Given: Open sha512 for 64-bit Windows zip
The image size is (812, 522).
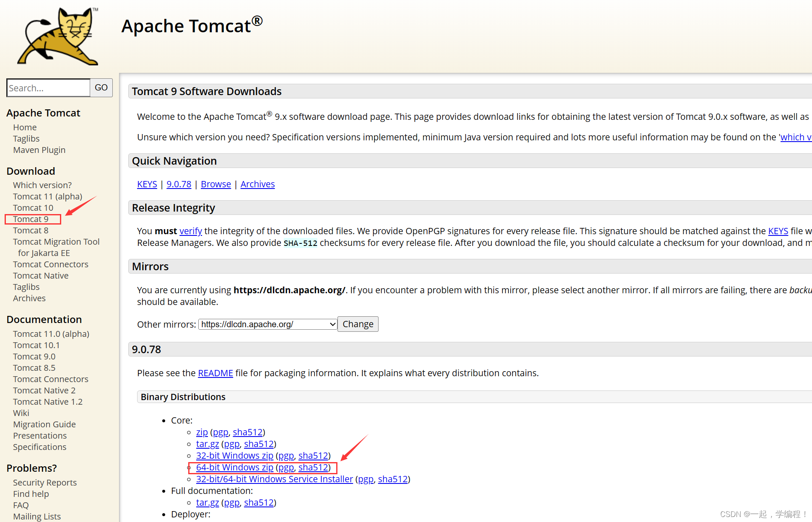Looking at the screenshot, I should pos(313,467).
